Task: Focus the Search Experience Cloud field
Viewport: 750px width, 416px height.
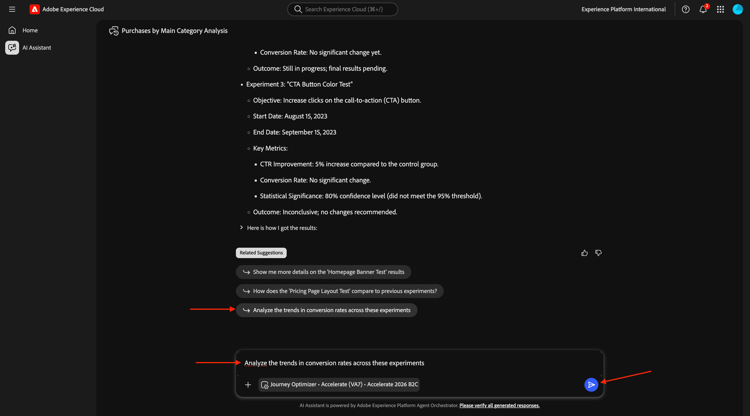Action: point(342,9)
